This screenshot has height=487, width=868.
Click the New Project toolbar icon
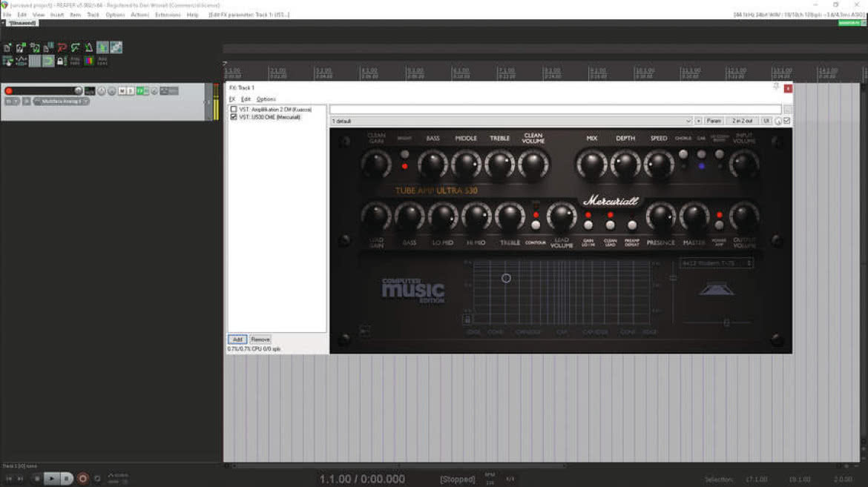tap(7, 48)
